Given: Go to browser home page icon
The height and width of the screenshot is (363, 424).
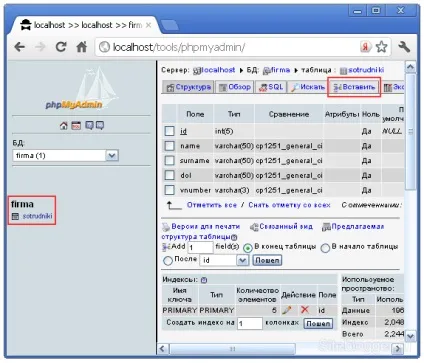Looking at the screenshot, I should pos(81,47).
